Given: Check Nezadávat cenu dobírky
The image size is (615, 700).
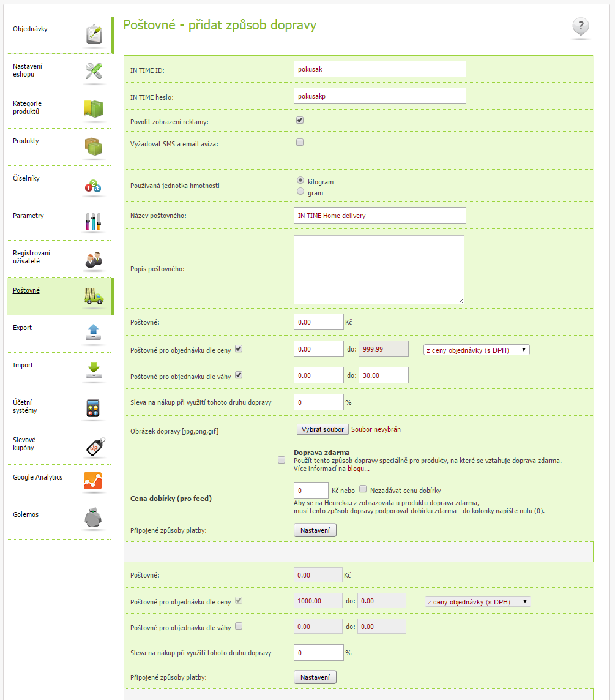Looking at the screenshot, I should pyautogui.click(x=363, y=489).
